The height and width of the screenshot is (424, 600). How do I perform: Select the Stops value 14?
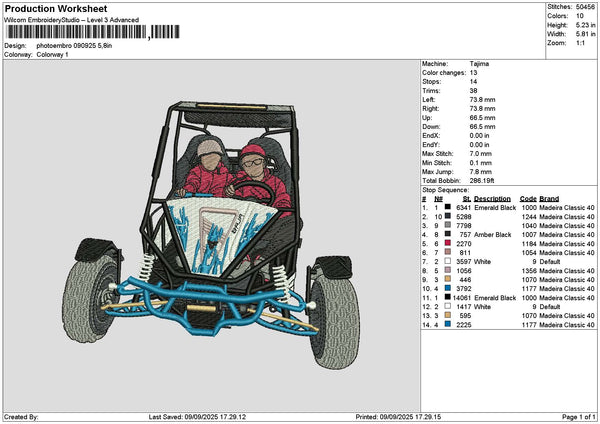pos(473,82)
